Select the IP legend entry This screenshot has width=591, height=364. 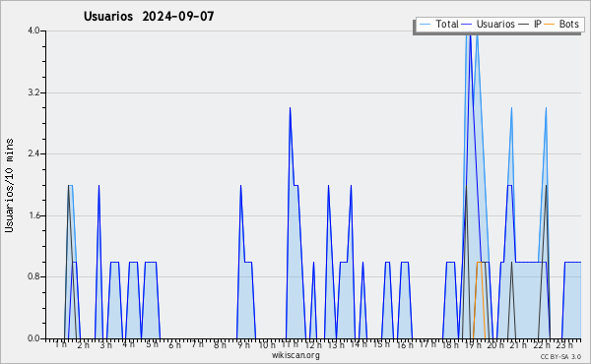(x=530, y=24)
